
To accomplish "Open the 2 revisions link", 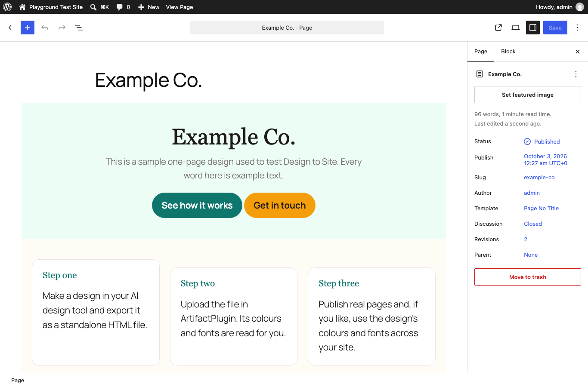I will (x=526, y=239).
